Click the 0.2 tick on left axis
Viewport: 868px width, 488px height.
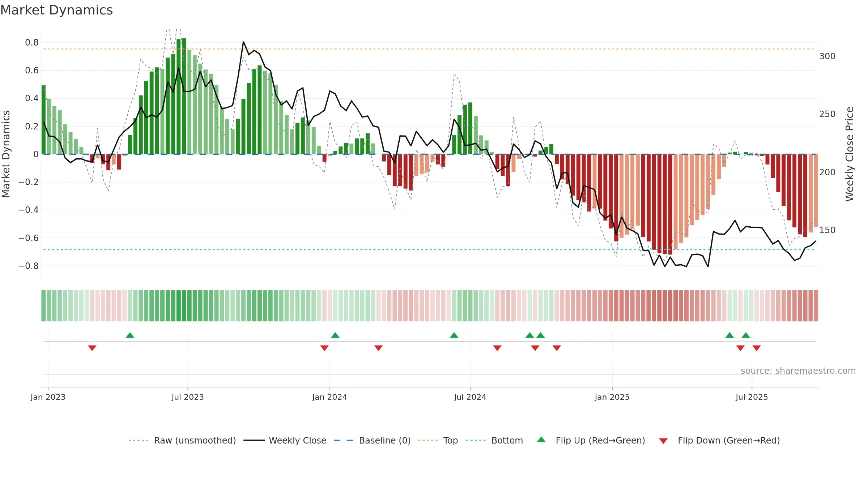[x=32, y=126]
